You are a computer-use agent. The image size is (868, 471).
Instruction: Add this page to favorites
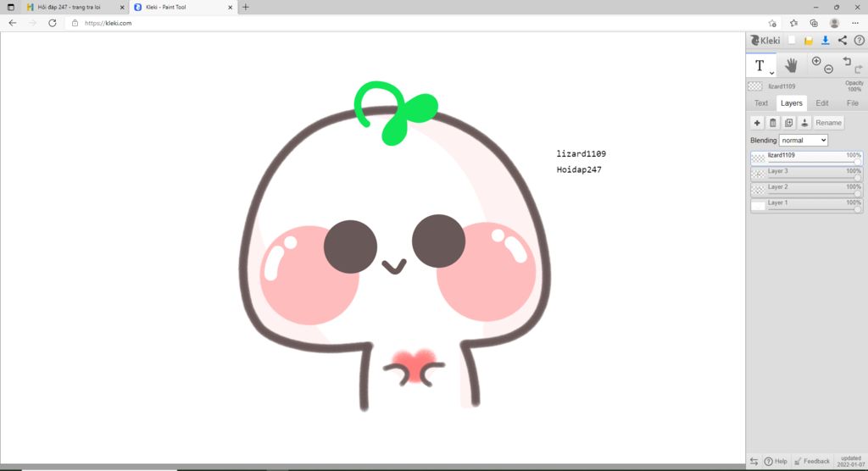772,23
